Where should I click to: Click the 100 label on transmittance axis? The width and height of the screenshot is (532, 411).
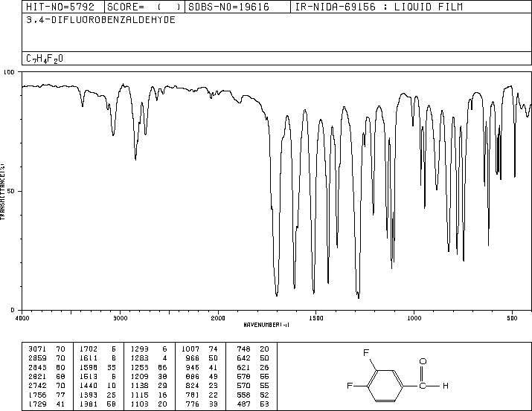9,72
